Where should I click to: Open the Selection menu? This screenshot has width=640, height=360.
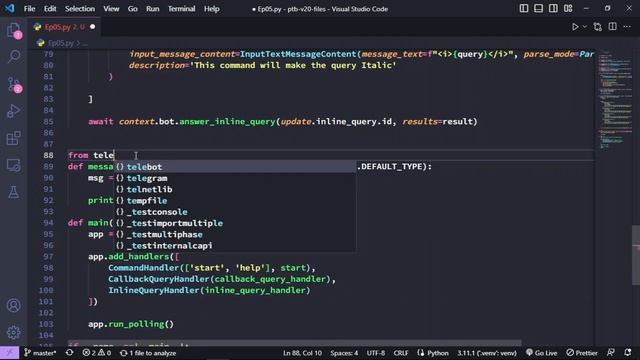click(x=80, y=9)
